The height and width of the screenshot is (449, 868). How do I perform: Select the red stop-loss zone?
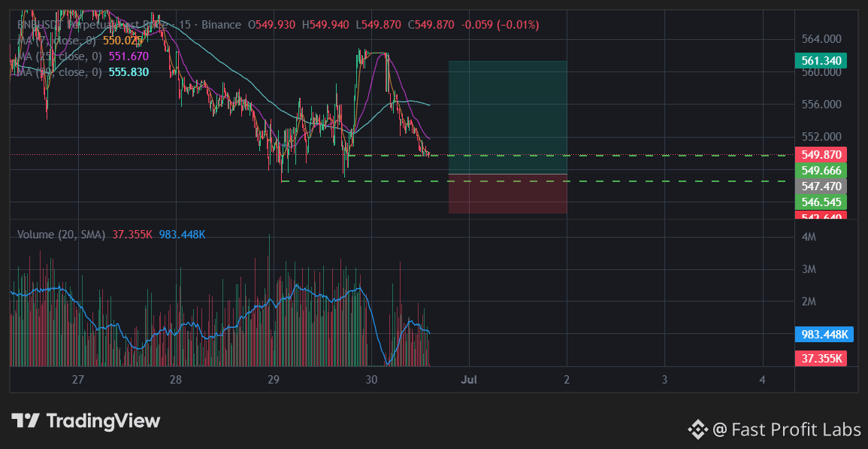pyautogui.click(x=507, y=194)
